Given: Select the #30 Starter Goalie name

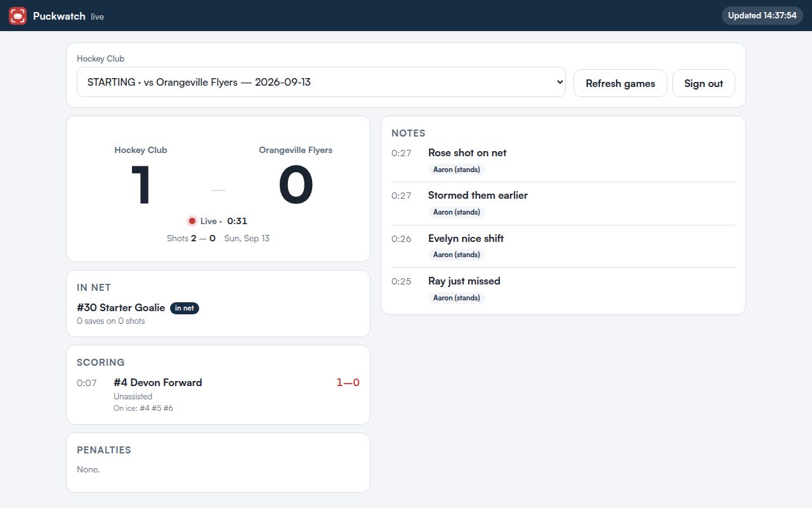Looking at the screenshot, I should (x=121, y=308).
